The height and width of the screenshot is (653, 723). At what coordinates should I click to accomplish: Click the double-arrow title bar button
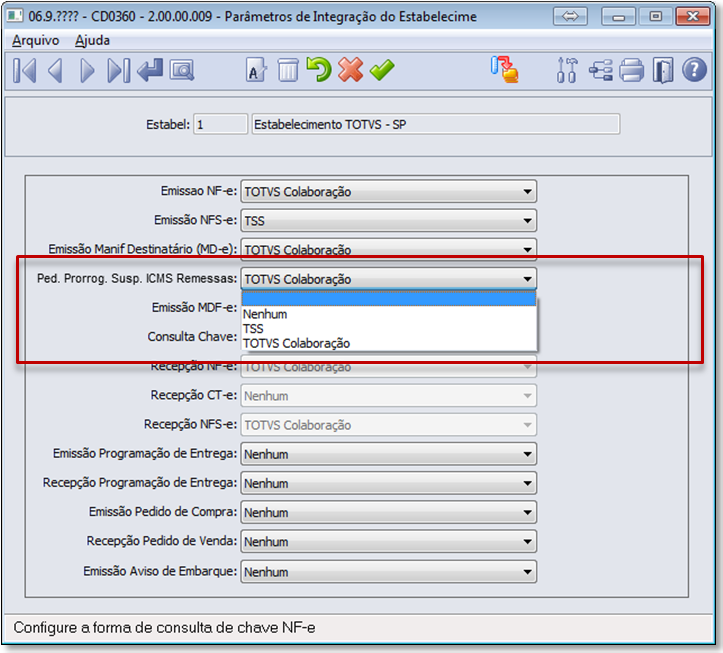tap(570, 17)
